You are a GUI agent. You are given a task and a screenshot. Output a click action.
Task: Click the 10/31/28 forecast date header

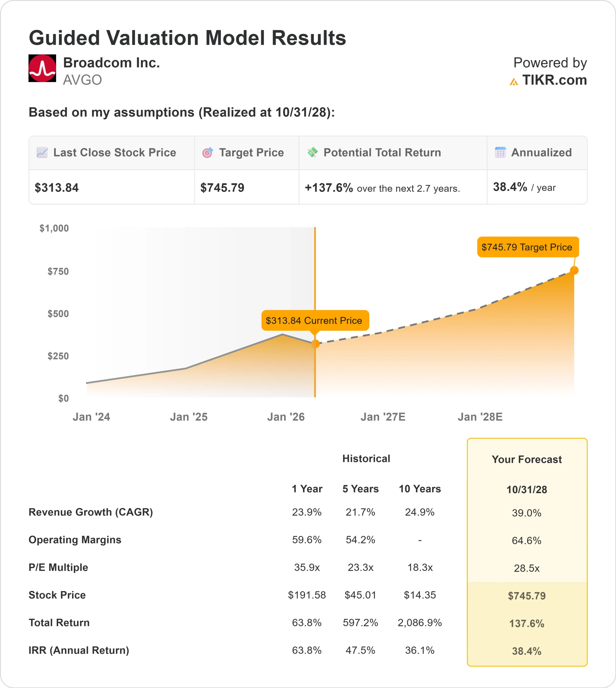pos(527,490)
